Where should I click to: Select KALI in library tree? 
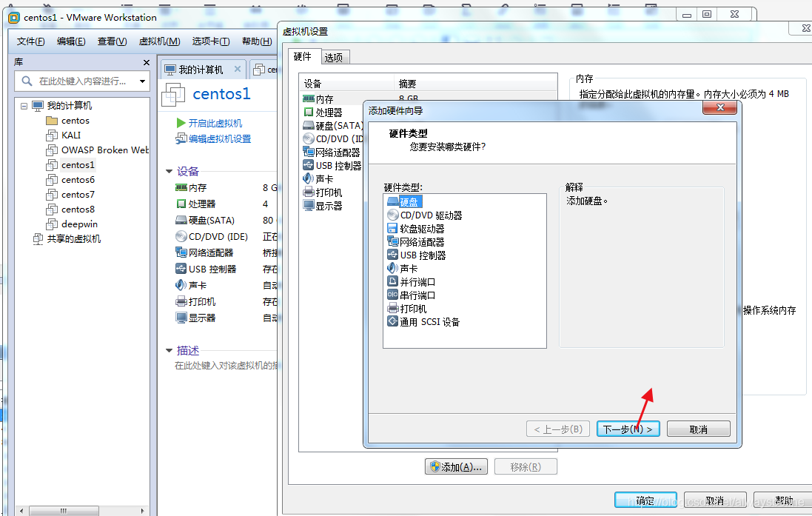pyautogui.click(x=63, y=135)
